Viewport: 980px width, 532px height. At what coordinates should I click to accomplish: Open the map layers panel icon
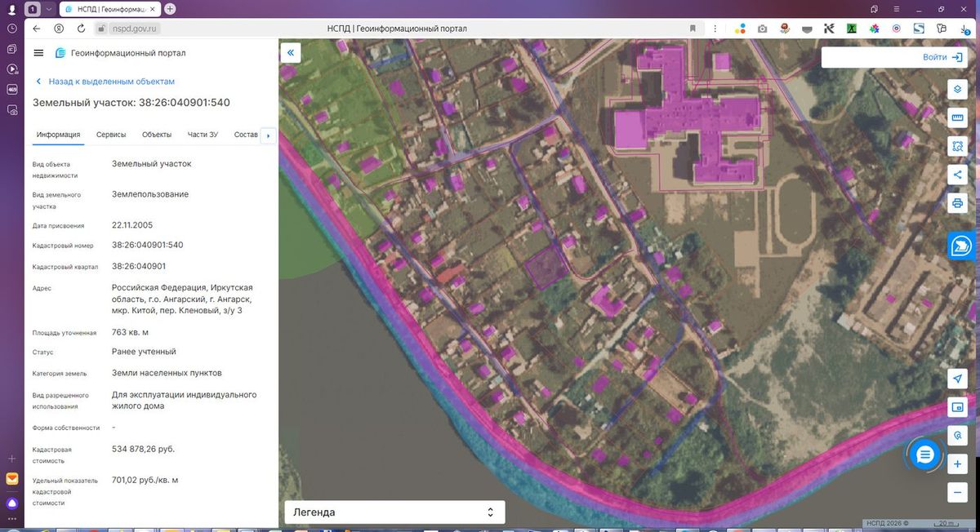(957, 89)
